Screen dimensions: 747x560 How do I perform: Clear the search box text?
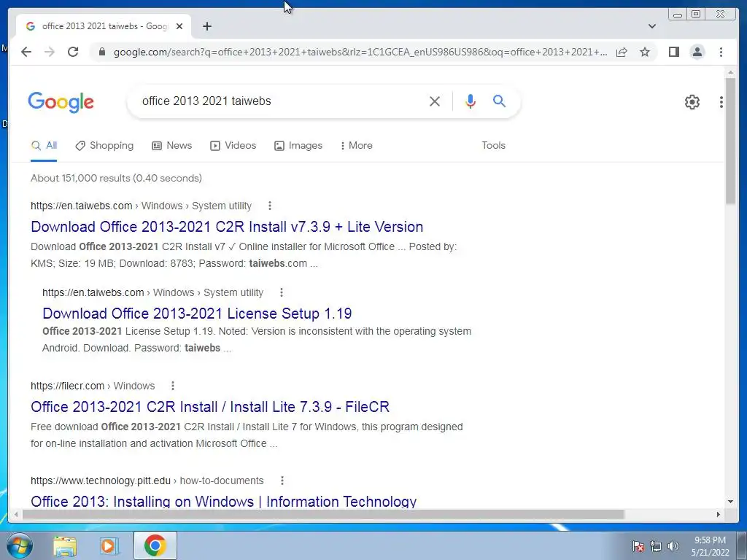(435, 101)
